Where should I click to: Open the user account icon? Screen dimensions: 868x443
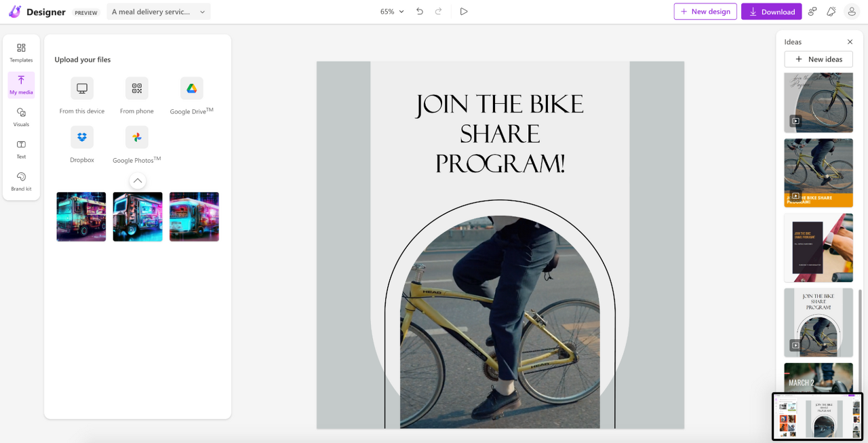coord(851,12)
